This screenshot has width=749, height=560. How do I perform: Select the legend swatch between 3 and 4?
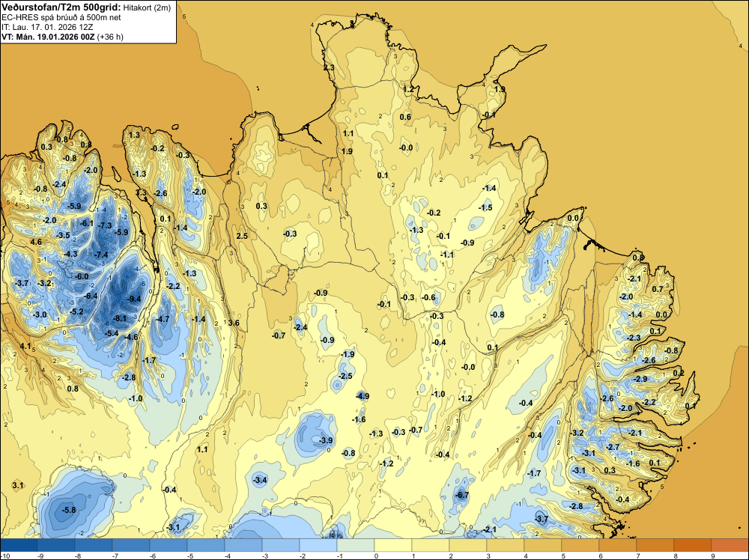(x=506, y=545)
